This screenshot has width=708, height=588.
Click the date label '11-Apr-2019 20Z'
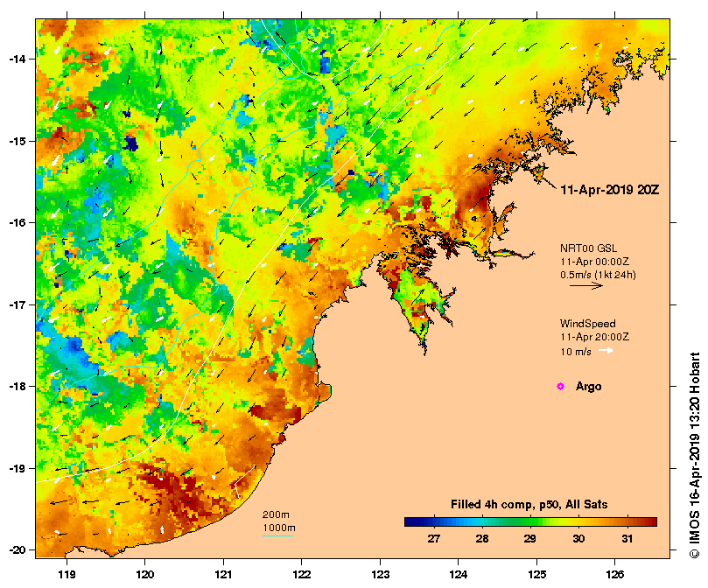coord(610,190)
